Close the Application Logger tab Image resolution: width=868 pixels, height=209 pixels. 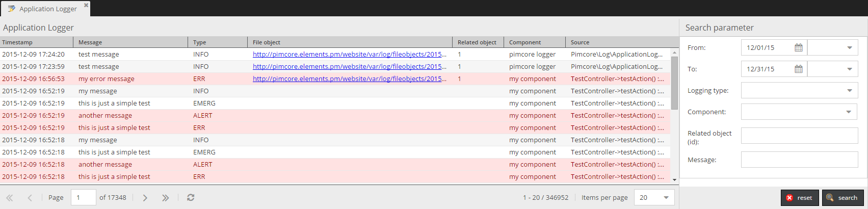[86, 6]
